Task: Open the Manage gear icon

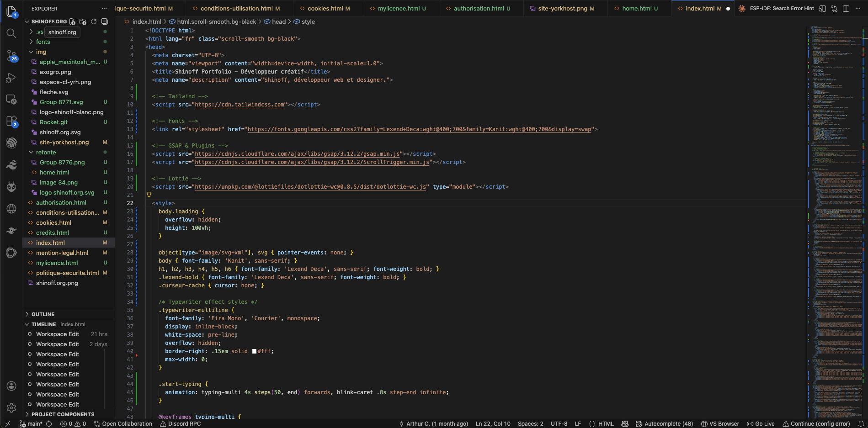Action: click(x=11, y=407)
